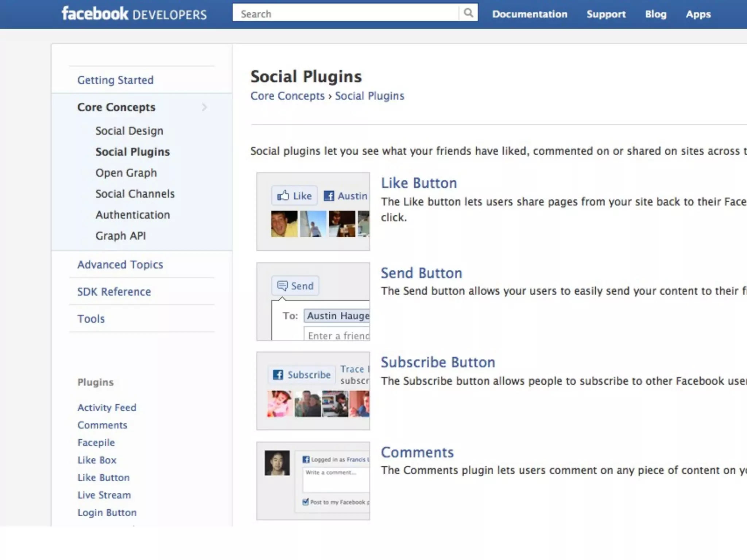The height and width of the screenshot is (560, 747).
Task: Toggle the Post to my Facebook checkbox
Action: coord(306,502)
